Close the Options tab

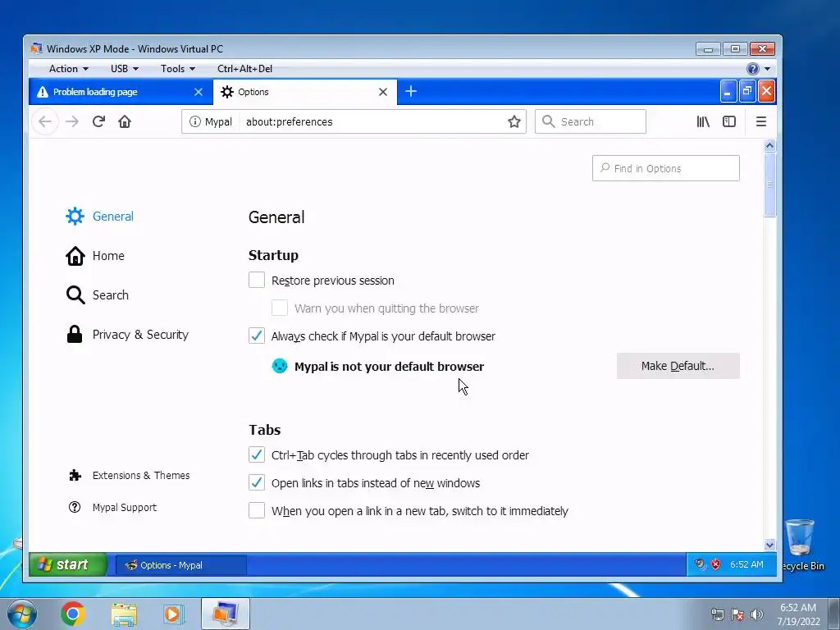(383, 92)
